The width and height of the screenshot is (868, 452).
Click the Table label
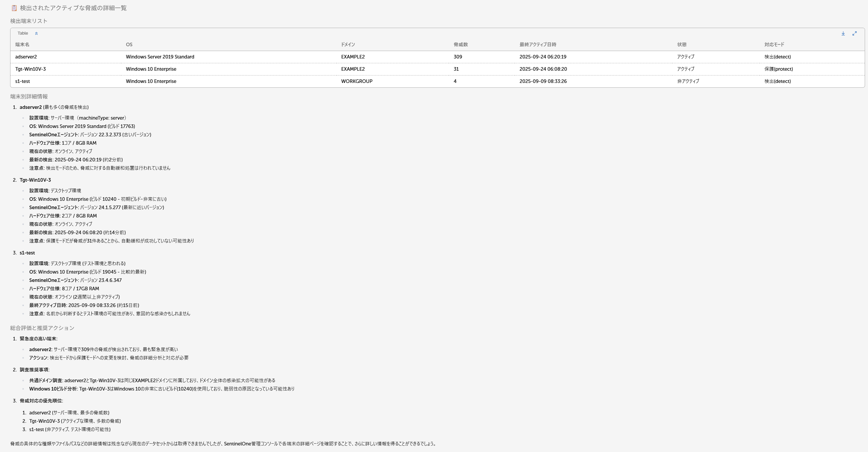(23, 33)
